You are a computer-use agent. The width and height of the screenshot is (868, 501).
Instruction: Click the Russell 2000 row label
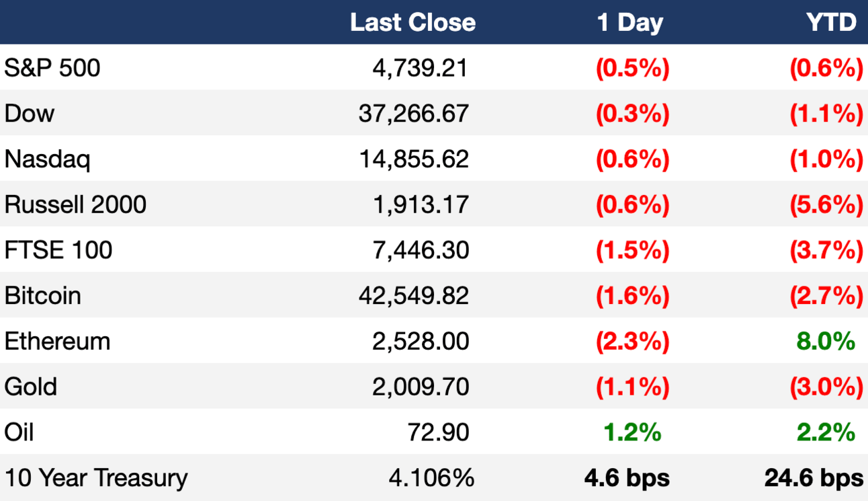75,204
